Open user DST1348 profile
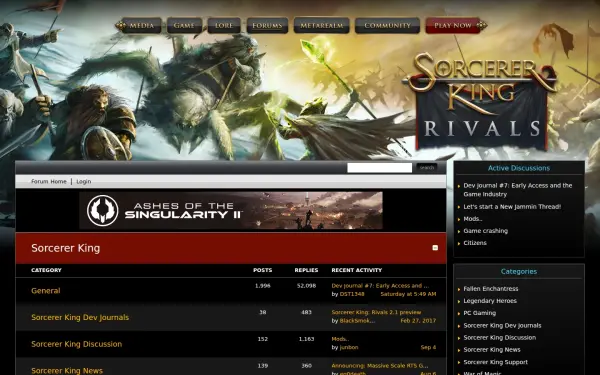Image resolution: width=600 pixels, height=375 pixels. click(x=352, y=294)
